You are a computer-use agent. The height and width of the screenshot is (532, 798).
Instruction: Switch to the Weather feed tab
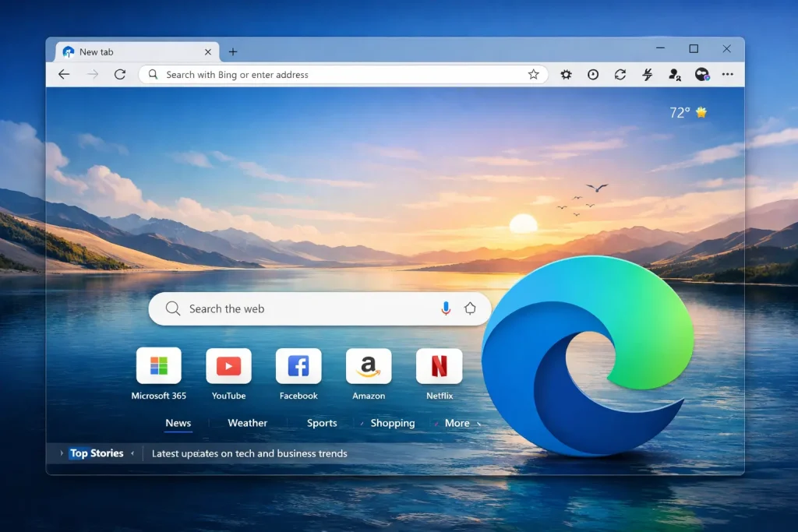click(247, 423)
